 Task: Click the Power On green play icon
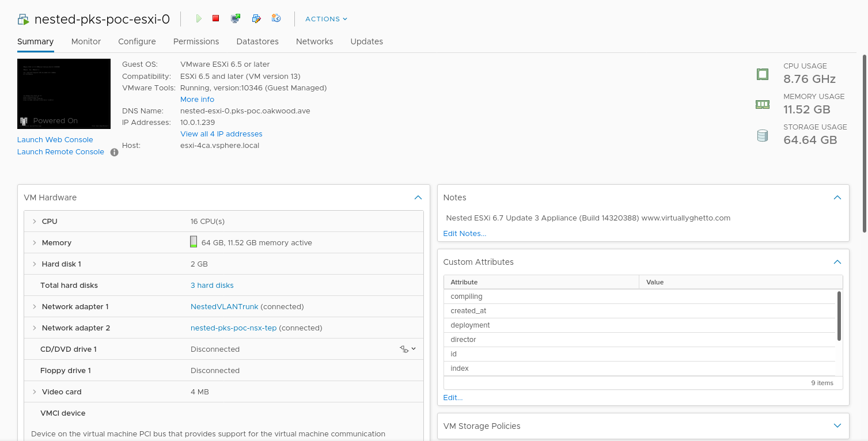click(199, 18)
